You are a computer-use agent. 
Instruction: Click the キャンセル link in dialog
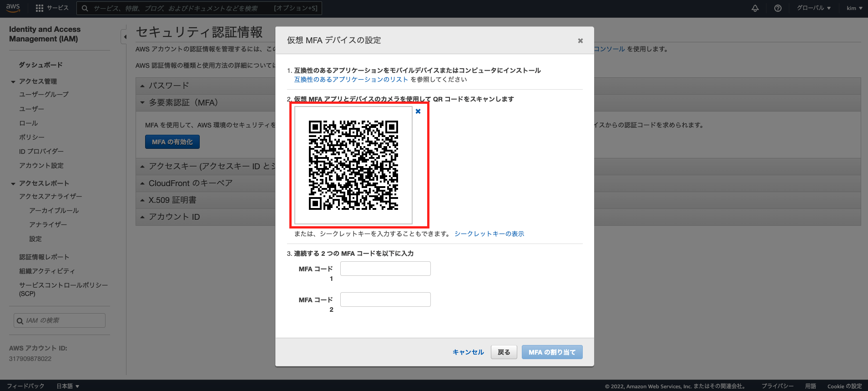(468, 352)
